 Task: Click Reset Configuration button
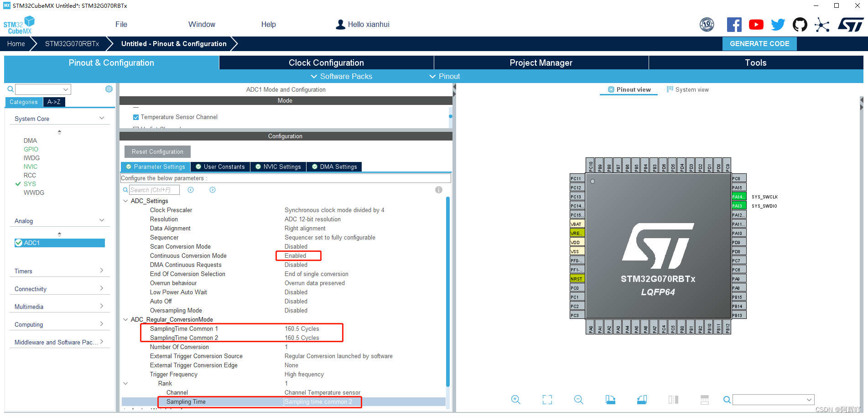click(x=157, y=151)
